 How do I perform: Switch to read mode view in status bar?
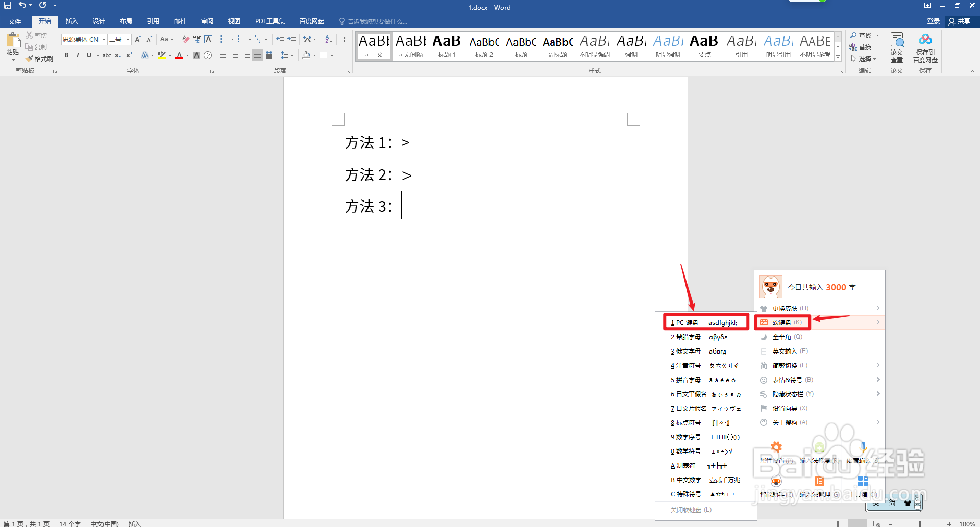coord(838,523)
